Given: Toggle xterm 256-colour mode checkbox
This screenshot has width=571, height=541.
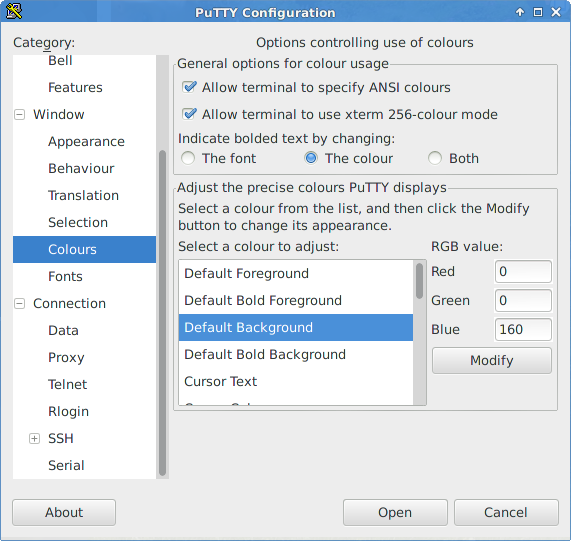Looking at the screenshot, I should click(x=189, y=114).
